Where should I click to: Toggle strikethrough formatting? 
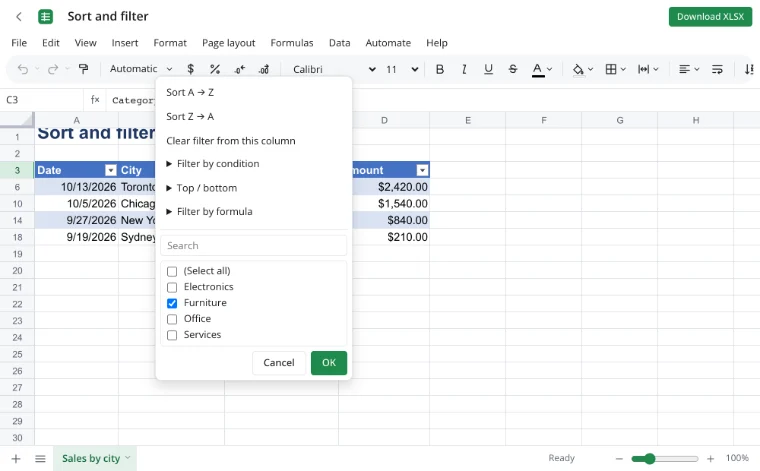[513, 69]
